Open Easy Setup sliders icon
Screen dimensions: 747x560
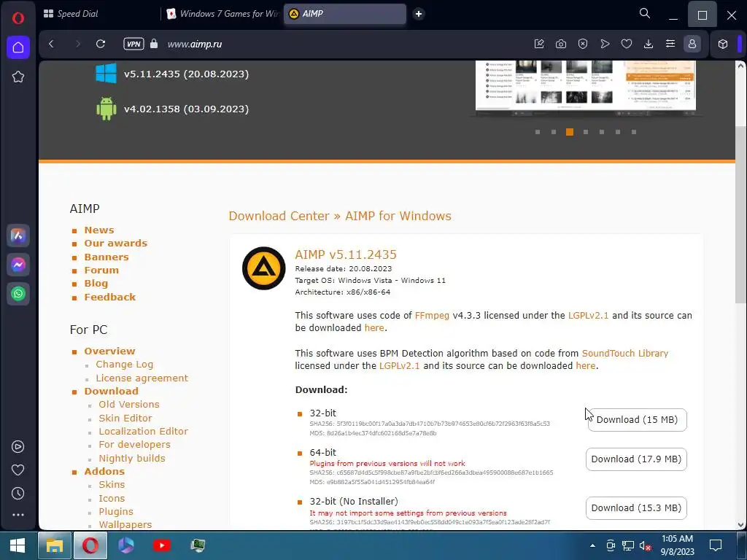click(670, 44)
